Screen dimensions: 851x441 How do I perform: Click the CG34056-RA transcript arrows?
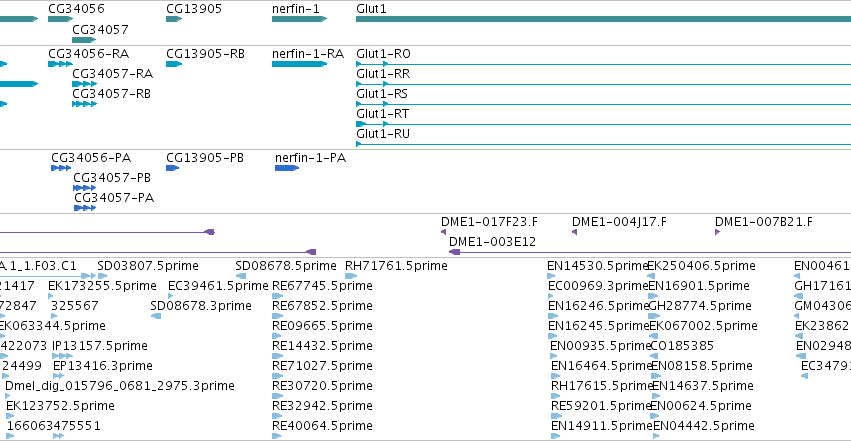point(60,64)
